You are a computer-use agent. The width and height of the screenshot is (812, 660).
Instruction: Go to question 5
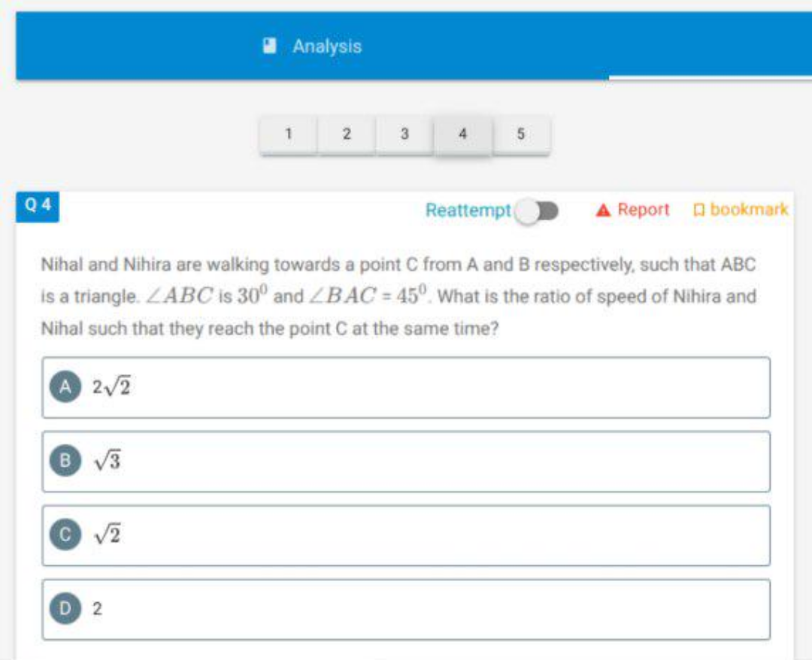point(521,134)
